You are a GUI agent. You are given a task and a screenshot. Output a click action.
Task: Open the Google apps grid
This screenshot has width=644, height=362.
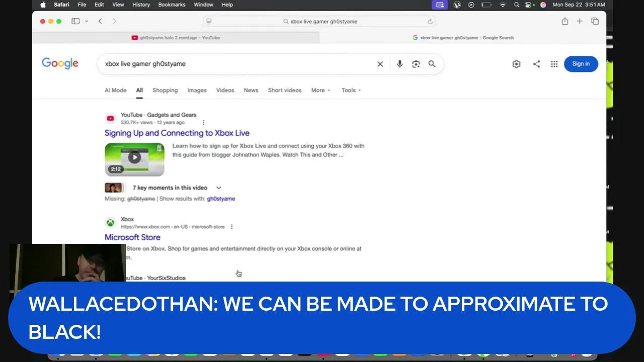554,64
